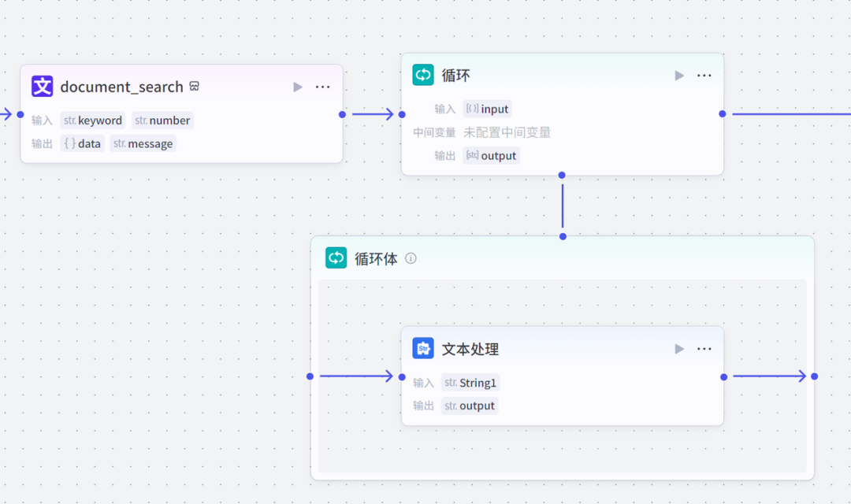This screenshot has width=851, height=504.
Task: Open the 文本处理 node options menu
Action: pyautogui.click(x=704, y=349)
